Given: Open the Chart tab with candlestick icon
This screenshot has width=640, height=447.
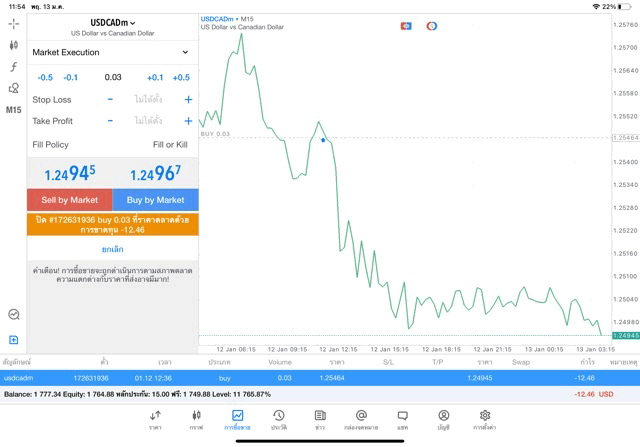Looking at the screenshot, I should tap(196, 420).
